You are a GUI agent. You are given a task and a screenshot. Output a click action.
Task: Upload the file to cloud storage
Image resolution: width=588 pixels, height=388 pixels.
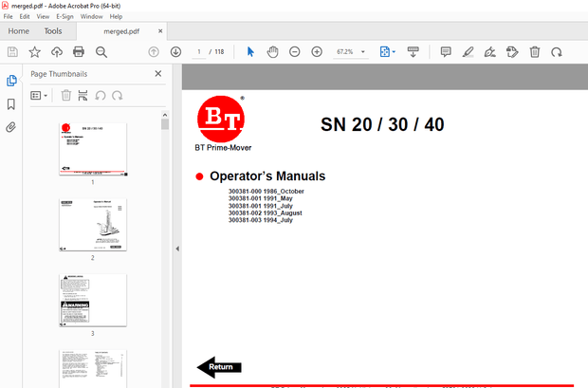[57, 52]
